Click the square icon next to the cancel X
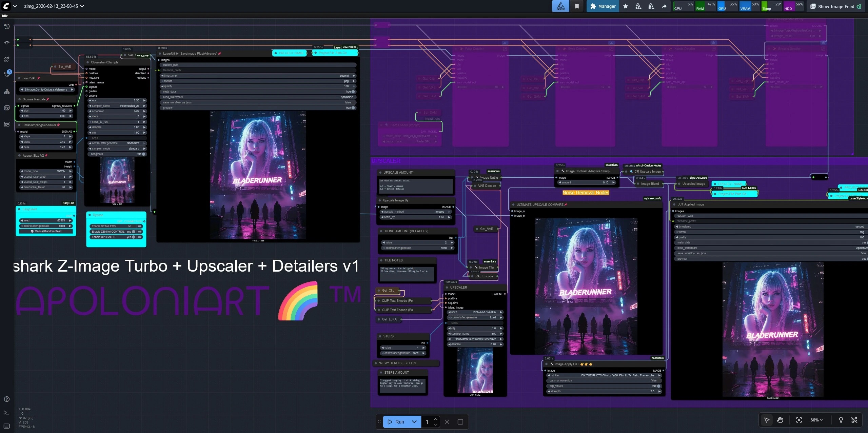The width and height of the screenshot is (868, 433). pyautogui.click(x=460, y=422)
